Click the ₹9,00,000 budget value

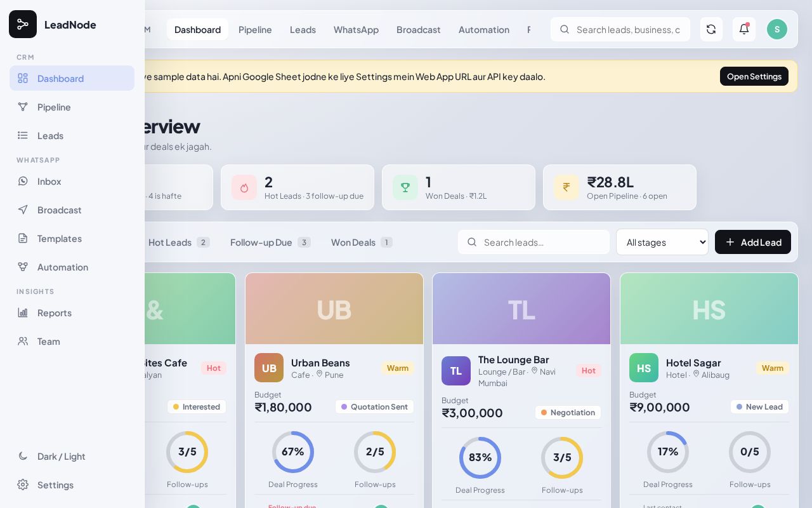(x=660, y=407)
